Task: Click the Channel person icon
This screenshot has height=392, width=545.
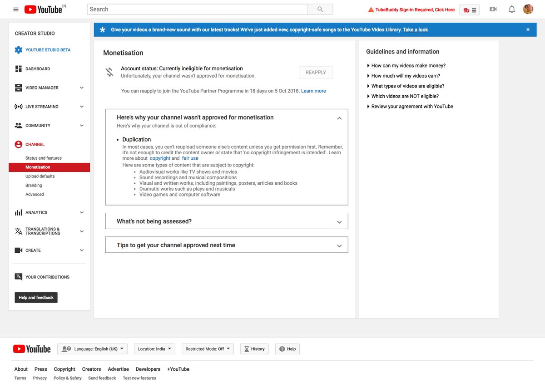Action: click(x=18, y=144)
